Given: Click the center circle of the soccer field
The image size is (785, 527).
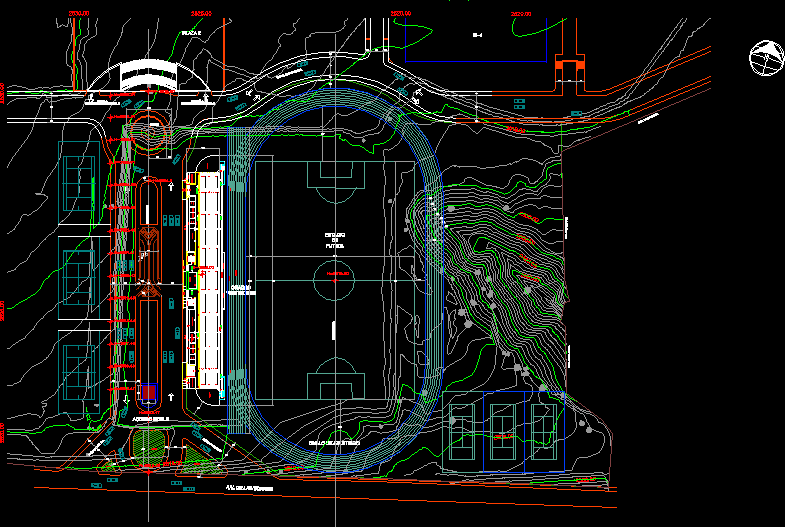Looking at the screenshot, I should [334, 277].
